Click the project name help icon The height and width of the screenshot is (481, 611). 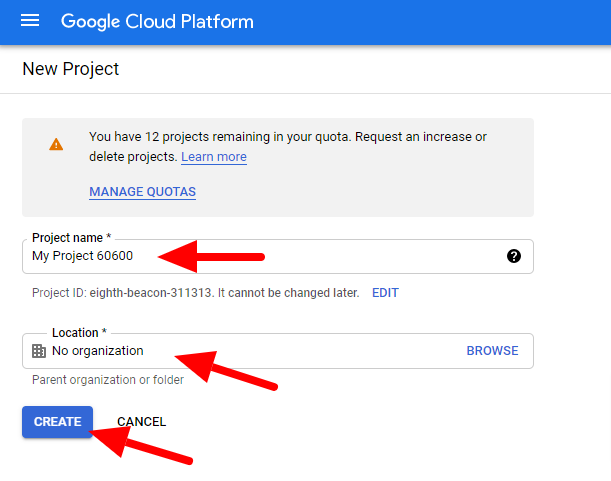pyautogui.click(x=514, y=256)
